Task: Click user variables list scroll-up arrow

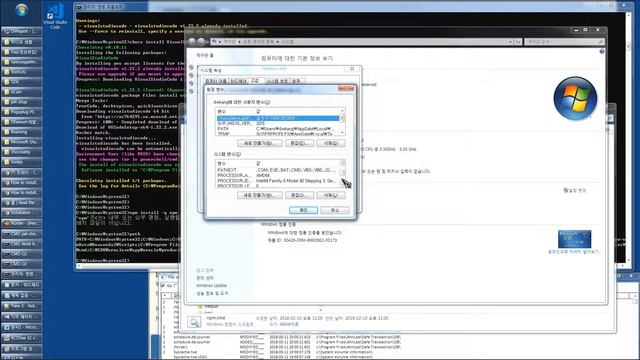Action: [342, 111]
